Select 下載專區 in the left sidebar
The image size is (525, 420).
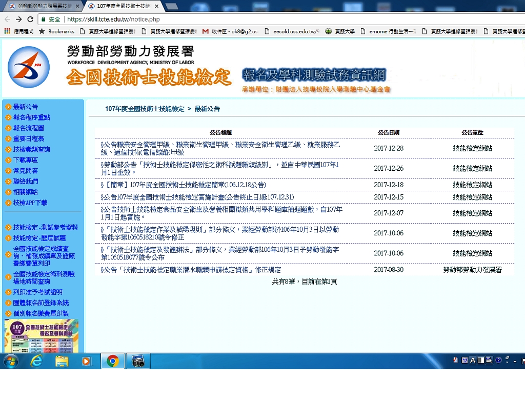click(26, 160)
